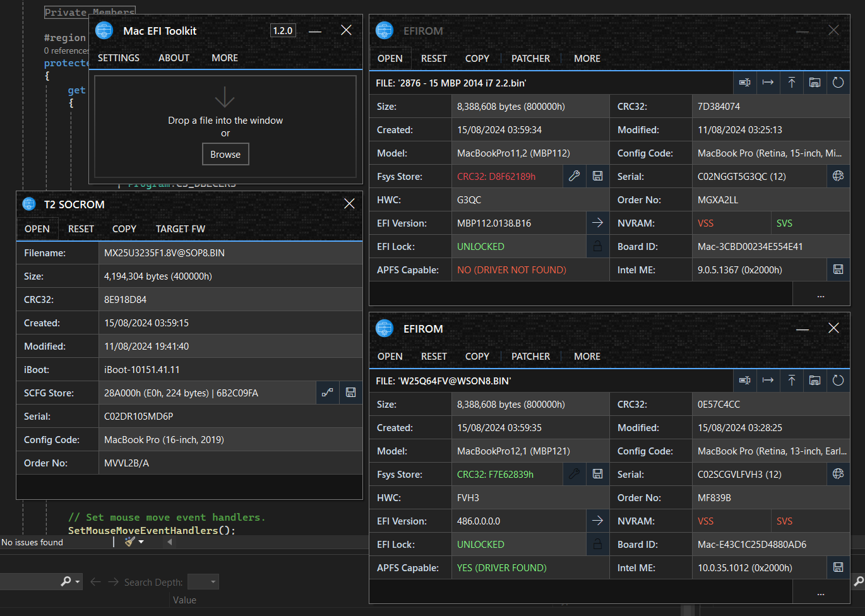Click the Browse button
This screenshot has width=865, height=616.
[225, 155]
